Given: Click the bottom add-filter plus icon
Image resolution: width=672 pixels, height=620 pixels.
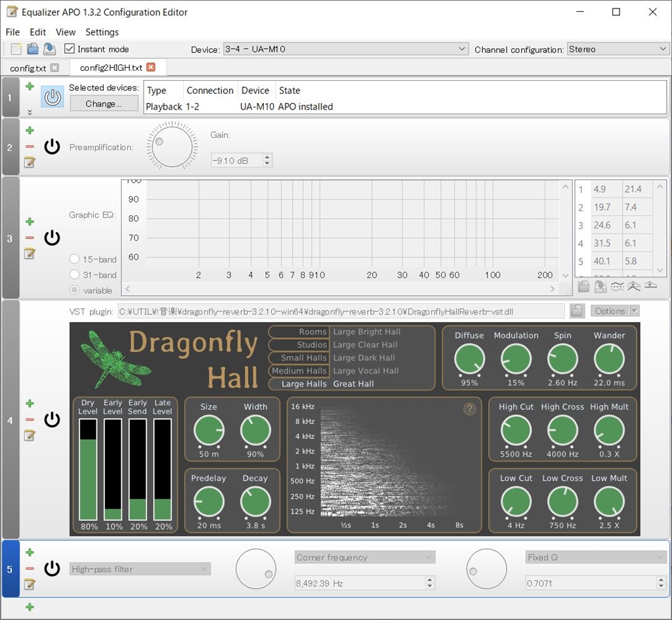Looking at the screenshot, I should point(30,607).
